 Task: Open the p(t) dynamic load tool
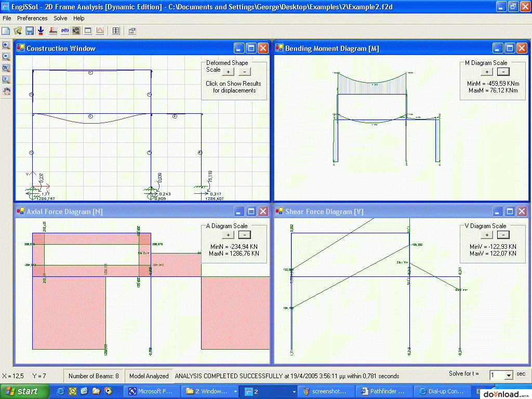64,31
